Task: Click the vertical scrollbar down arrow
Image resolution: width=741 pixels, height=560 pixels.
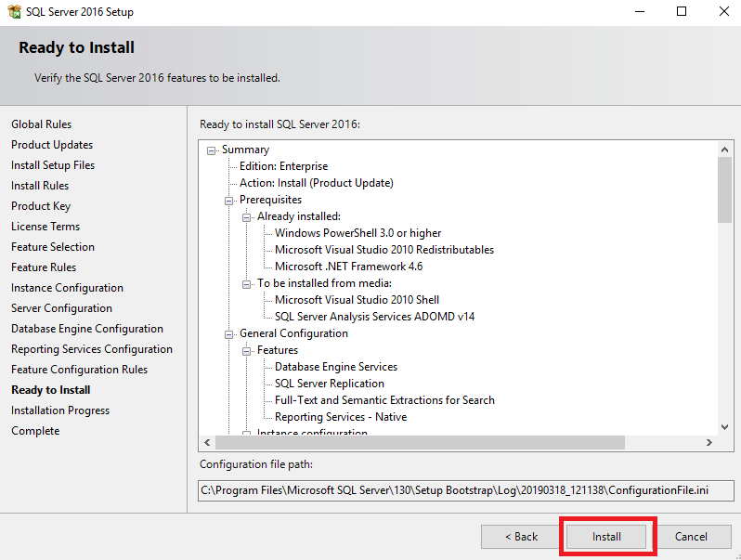Action: (724, 427)
